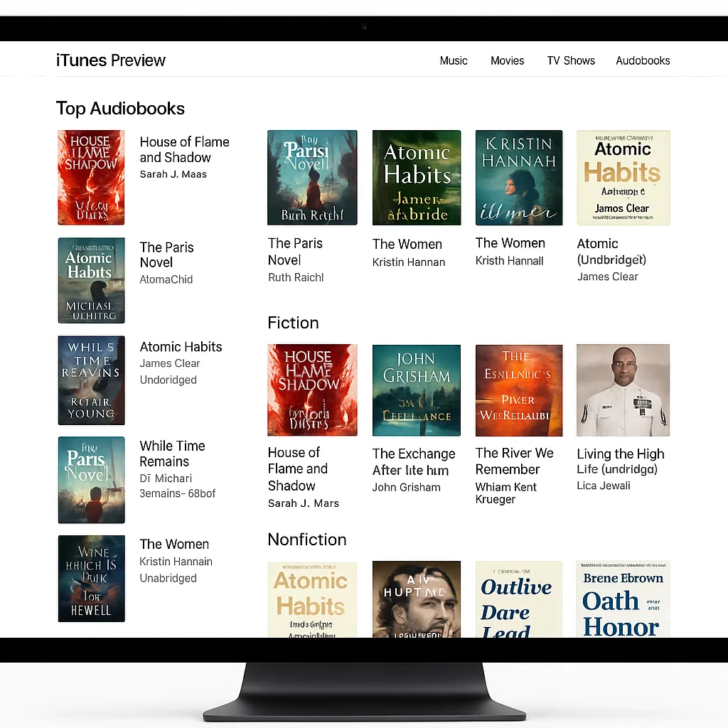Open the WINE HHUCH IS DUIK cover
728x728 pixels.
[91, 579]
